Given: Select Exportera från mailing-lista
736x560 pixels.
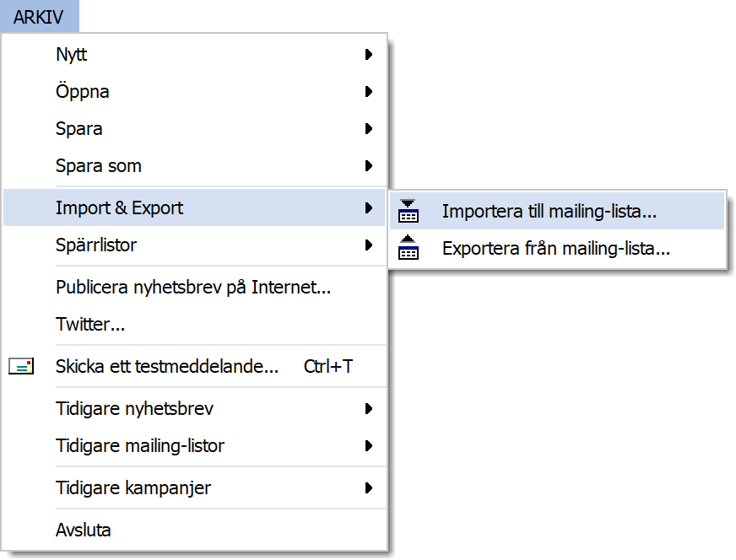Looking at the screenshot, I should 557,248.
